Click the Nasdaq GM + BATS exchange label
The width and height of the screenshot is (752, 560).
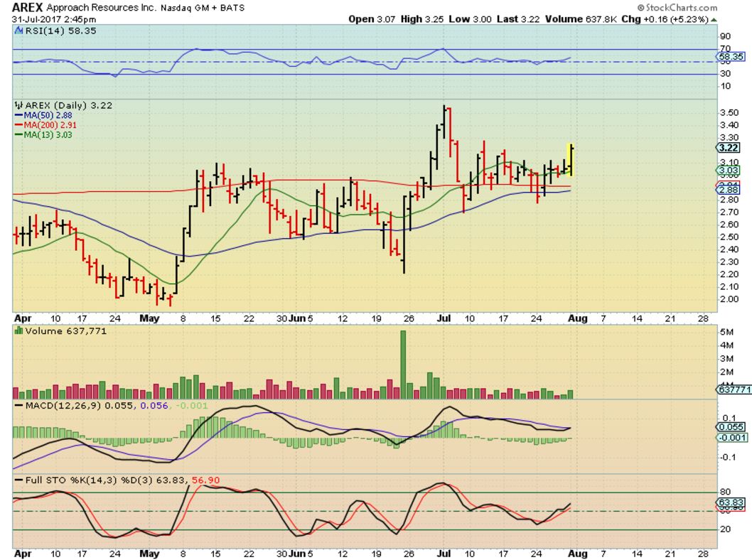tap(203, 8)
